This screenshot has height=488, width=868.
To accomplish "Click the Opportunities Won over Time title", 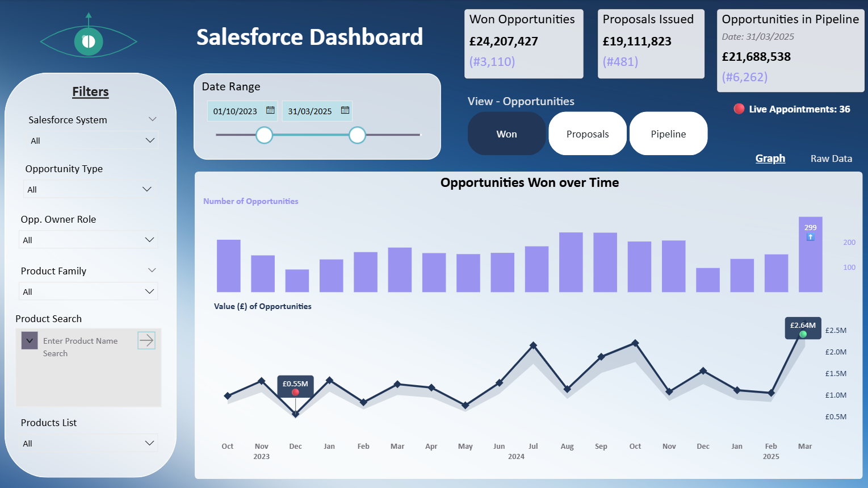I will tap(530, 182).
